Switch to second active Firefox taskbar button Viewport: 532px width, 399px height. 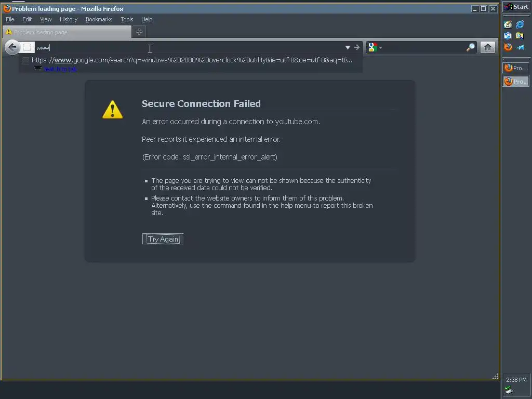516,82
